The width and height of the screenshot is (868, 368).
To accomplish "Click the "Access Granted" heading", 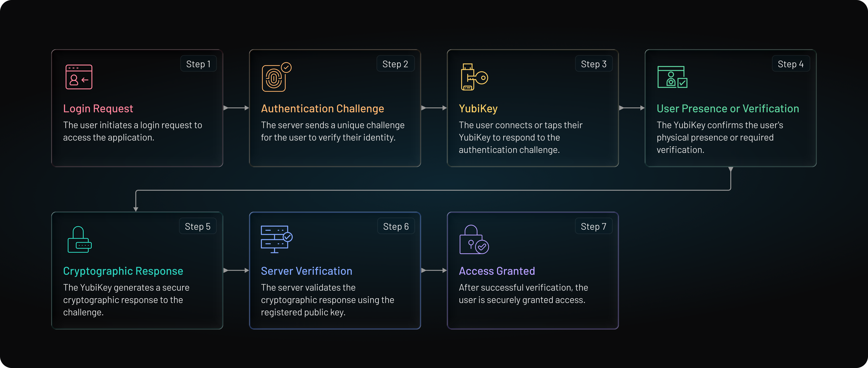I will pyautogui.click(x=497, y=271).
